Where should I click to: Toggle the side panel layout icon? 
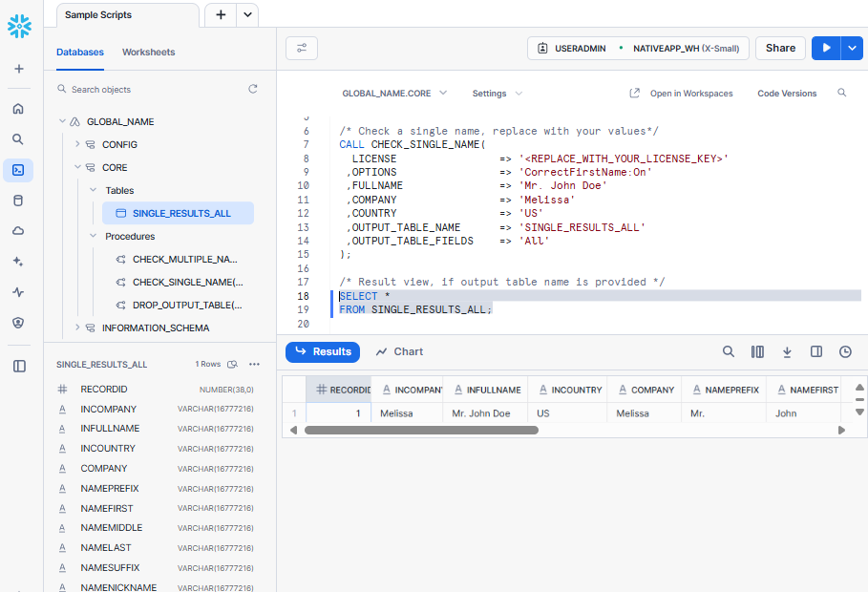pyautogui.click(x=19, y=366)
